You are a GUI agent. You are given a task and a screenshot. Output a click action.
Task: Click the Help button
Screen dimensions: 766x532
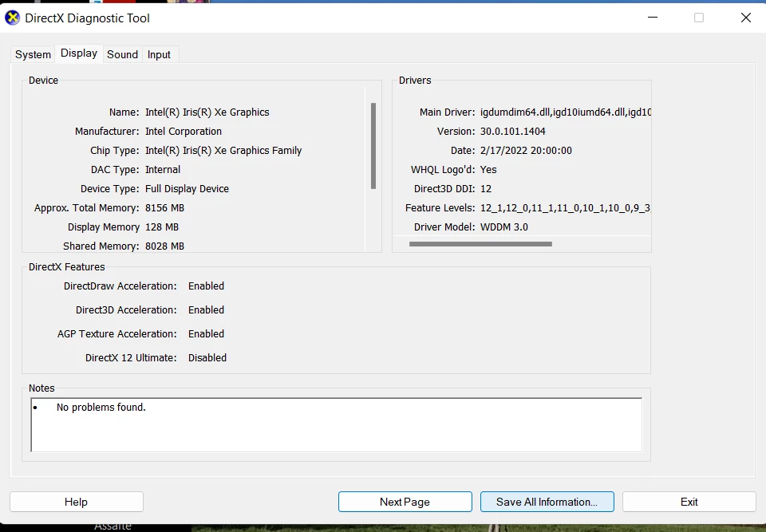click(77, 502)
